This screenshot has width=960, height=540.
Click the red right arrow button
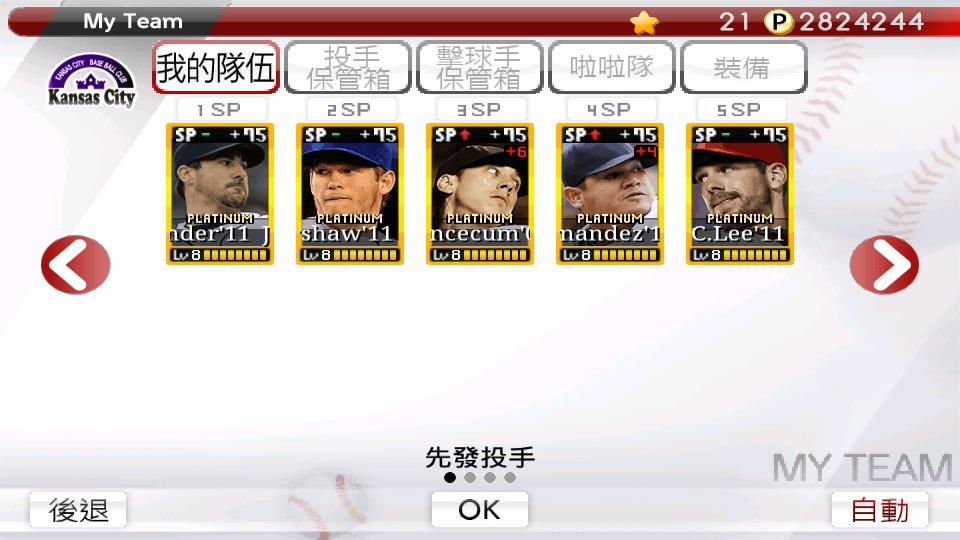(x=884, y=264)
